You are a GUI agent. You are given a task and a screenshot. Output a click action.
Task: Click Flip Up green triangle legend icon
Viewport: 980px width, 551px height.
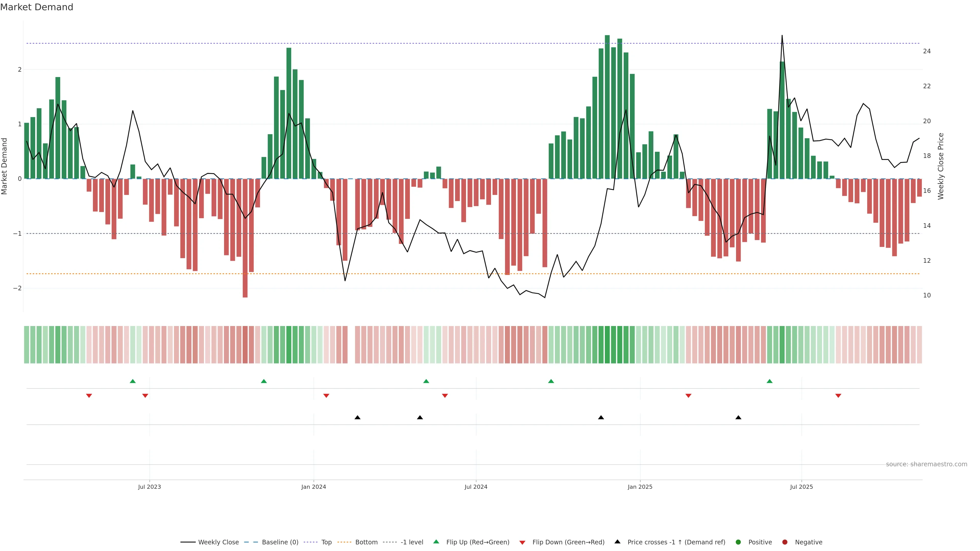coord(436,542)
